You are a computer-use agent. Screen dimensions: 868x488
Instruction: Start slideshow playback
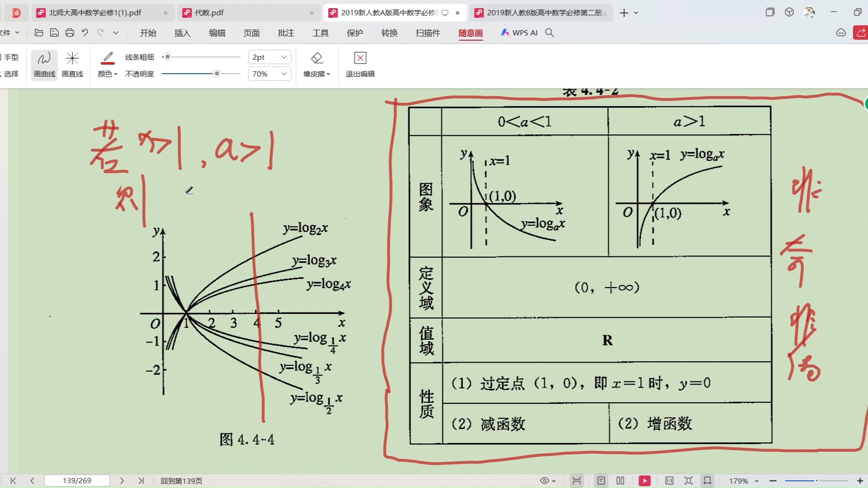(645, 481)
